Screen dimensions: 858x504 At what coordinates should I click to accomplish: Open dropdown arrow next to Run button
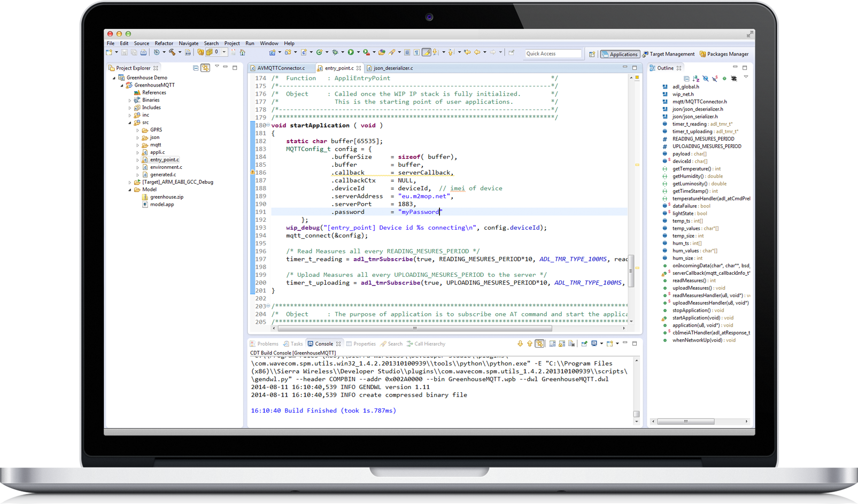coord(358,52)
